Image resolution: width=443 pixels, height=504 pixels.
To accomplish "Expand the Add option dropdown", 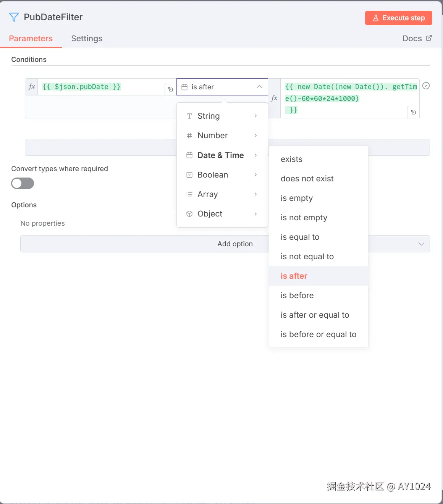I will tap(421, 244).
